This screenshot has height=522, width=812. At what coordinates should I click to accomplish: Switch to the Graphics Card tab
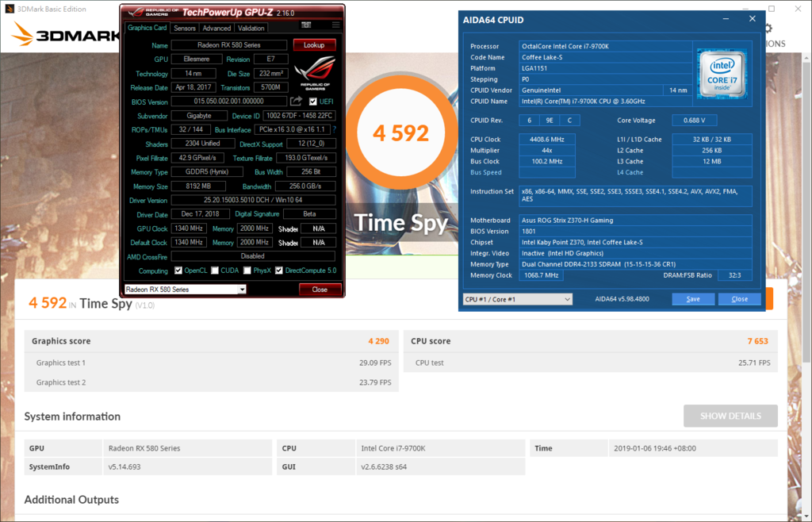coord(147,28)
